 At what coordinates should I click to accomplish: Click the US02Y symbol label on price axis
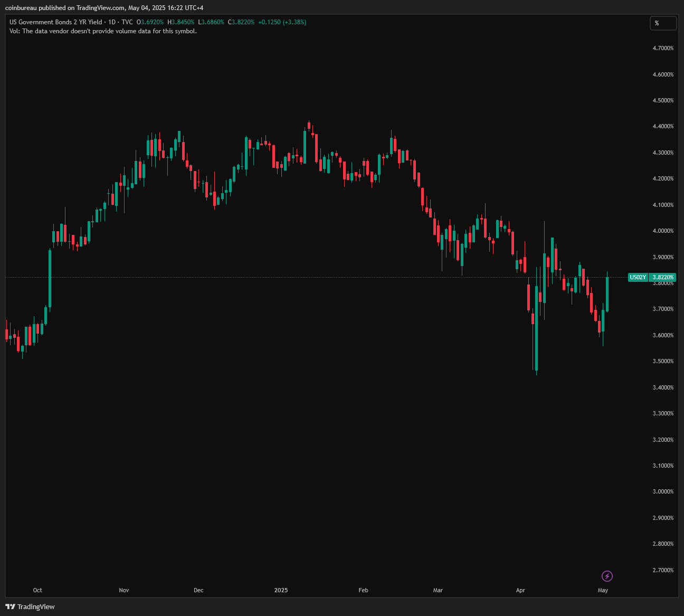[x=638, y=277]
